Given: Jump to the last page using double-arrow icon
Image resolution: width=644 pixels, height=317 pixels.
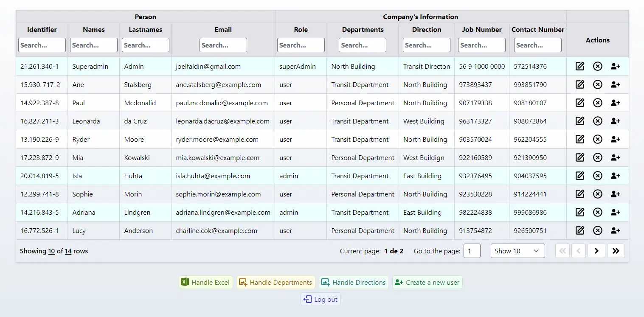Looking at the screenshot, I should (616, 251).
